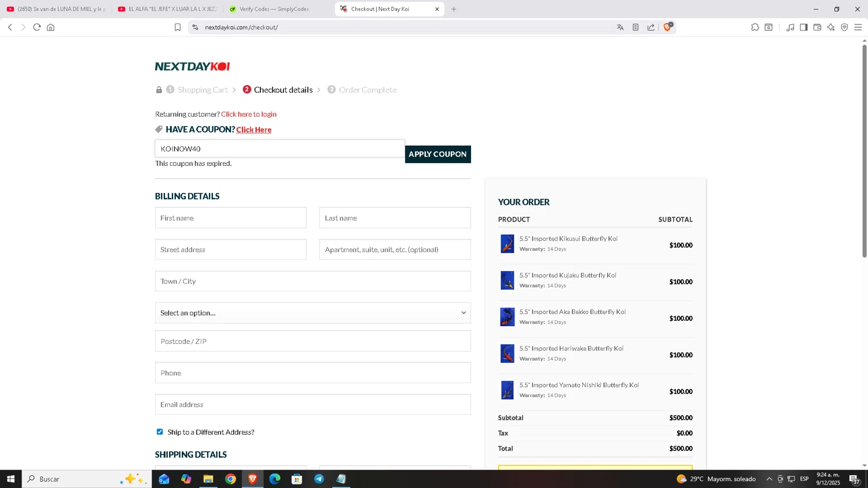
Task: Open browser home page icon
Action: pyautogui.click(x=51, y=27)
